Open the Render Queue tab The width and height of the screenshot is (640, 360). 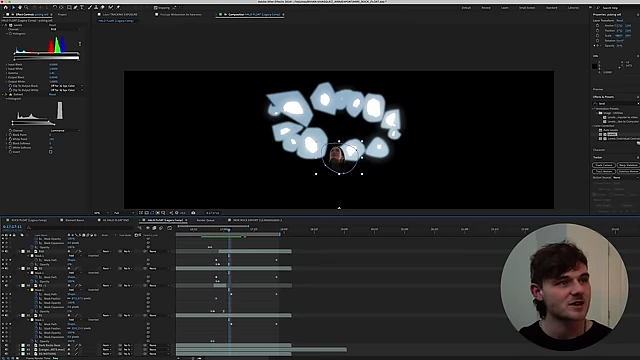[205, 220]
